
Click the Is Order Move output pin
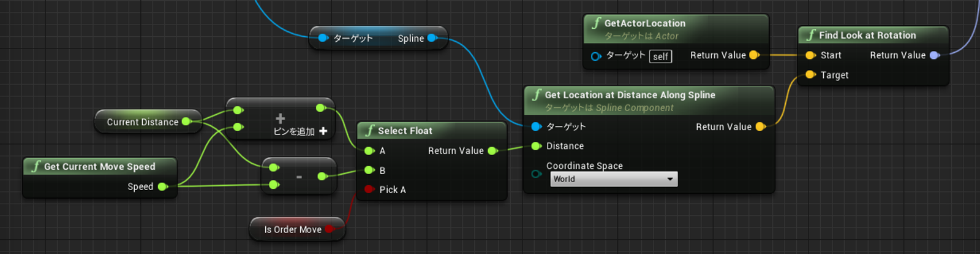click(x=330, y=229)
